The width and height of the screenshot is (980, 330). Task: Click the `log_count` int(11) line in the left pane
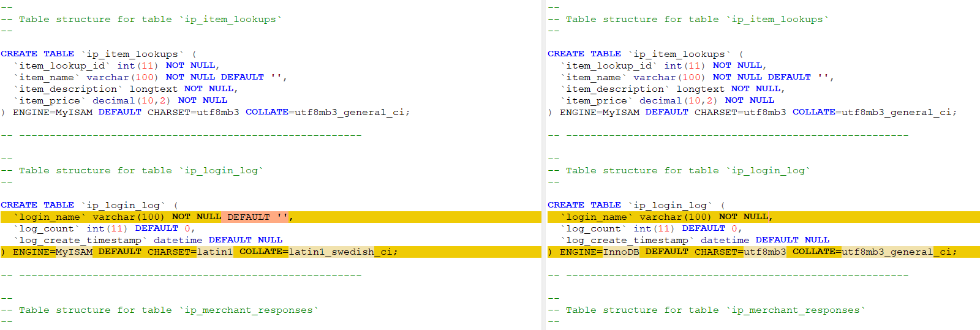(105, 228)
